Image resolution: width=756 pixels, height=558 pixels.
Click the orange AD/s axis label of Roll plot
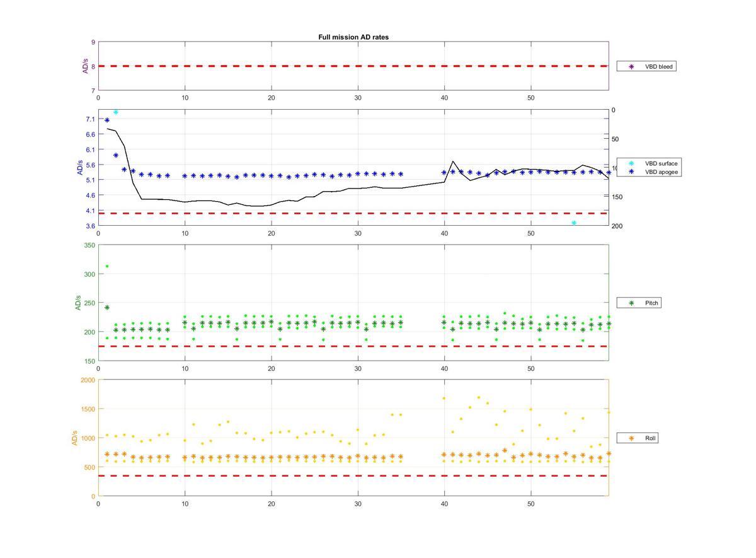click(x=74, y=438)
